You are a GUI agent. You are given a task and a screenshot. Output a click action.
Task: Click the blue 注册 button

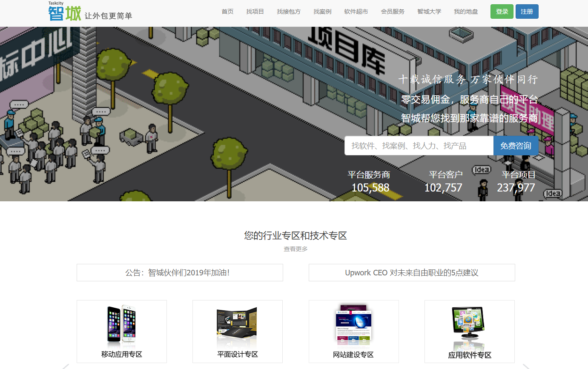(x=527, y=11)
